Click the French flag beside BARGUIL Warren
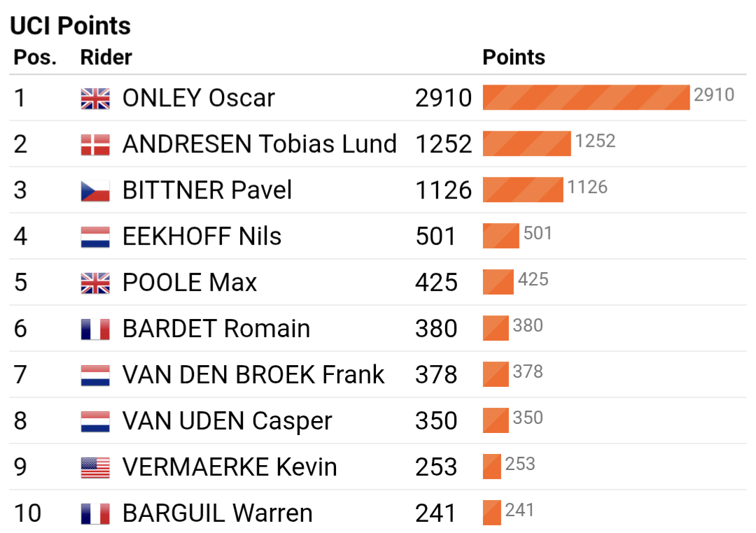The image size is (756, 533). [95, 513]
